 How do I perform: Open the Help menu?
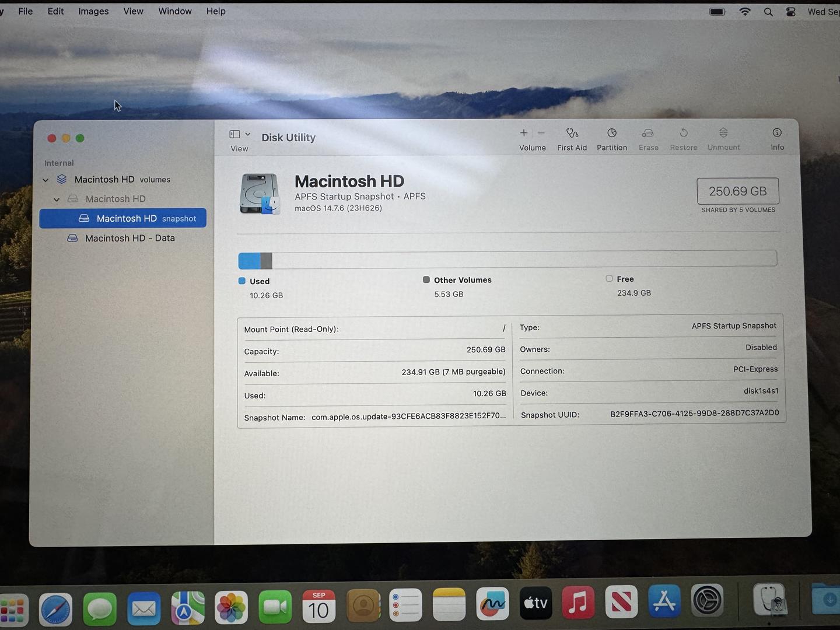tap(216, 11)
